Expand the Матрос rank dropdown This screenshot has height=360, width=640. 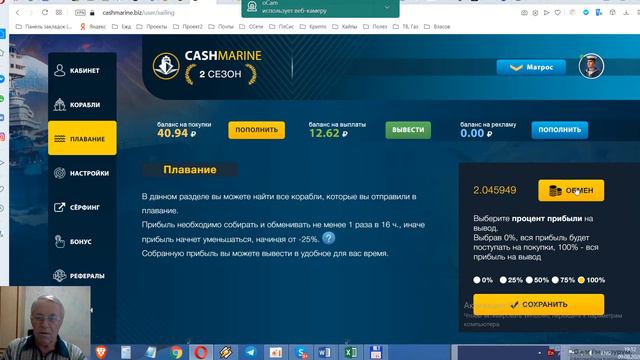coord(531,67)
